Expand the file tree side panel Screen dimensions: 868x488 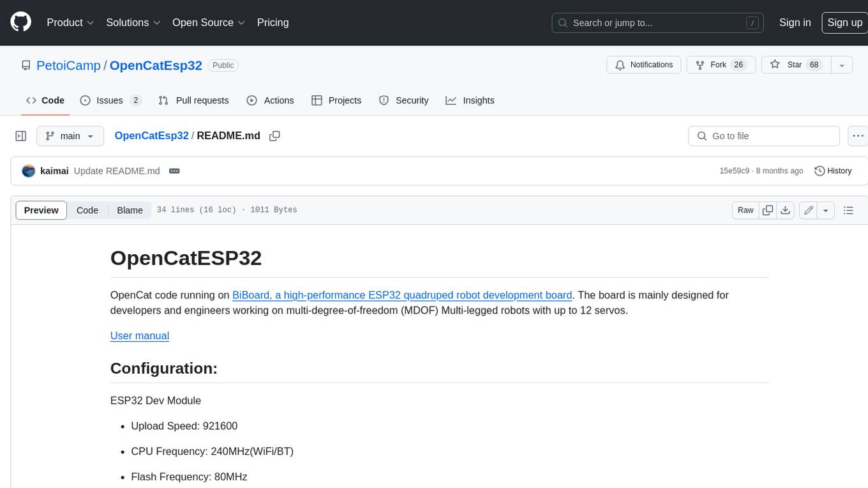(21, 136)
